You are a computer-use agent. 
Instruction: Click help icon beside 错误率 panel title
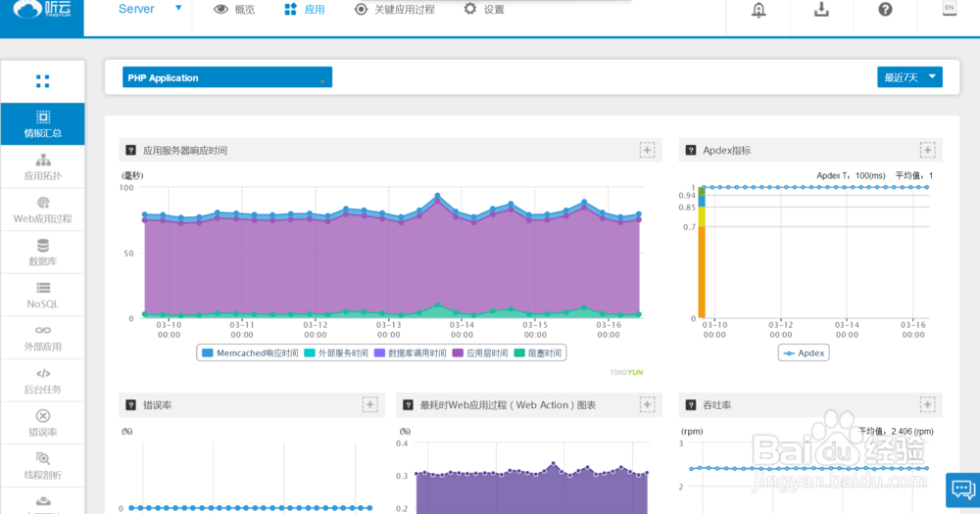[130, 405]
